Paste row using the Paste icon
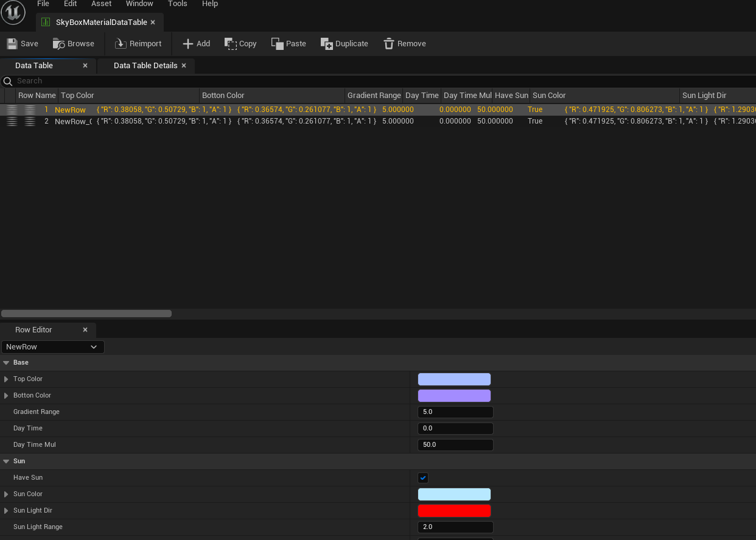This screenshot has height=540, width=756. click(x=278, y=44)
